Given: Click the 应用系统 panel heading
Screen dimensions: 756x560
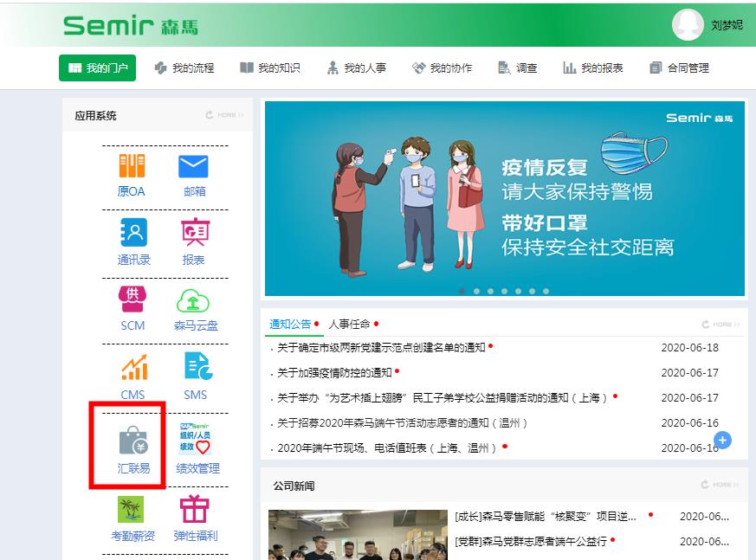Looking at the screenshot, I should tap(95, 116).
